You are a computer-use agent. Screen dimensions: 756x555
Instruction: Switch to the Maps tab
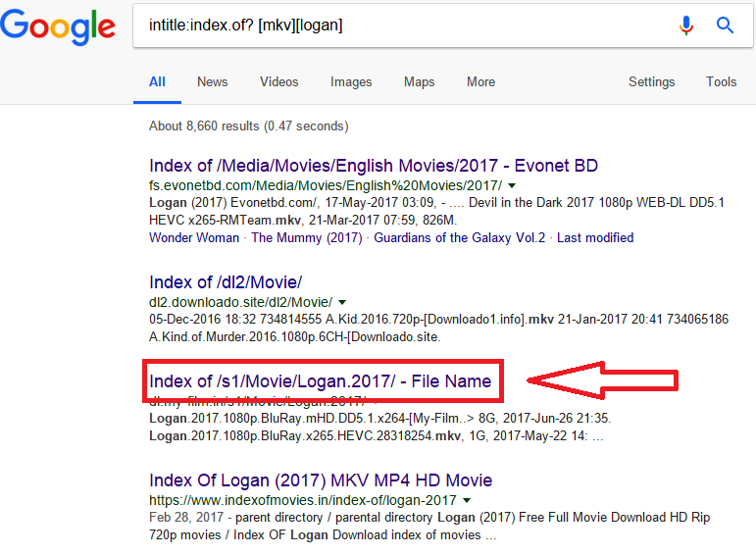click(x=419, y=82)
